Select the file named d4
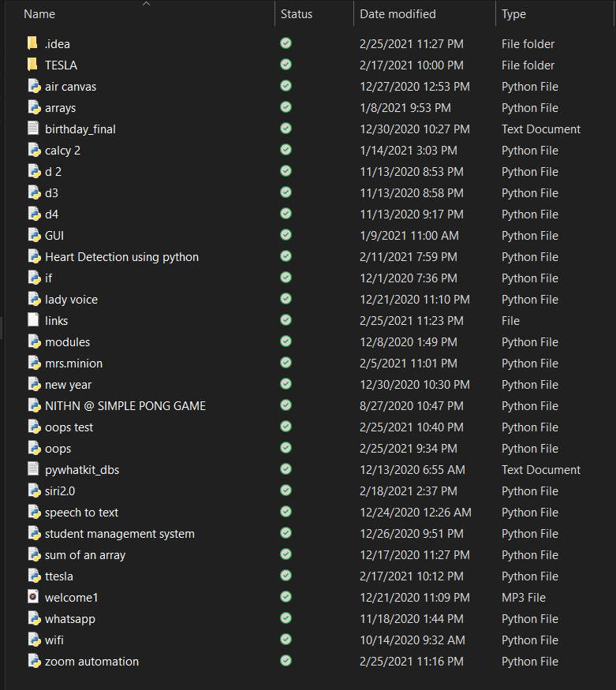The height and width of the screenshot is (690, 616). [x=51, y=214]
